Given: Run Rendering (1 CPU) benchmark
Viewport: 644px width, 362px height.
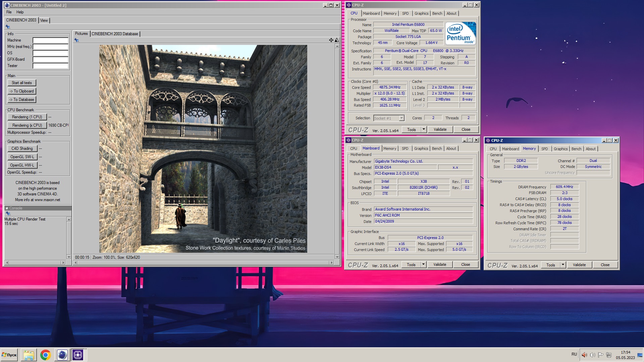Looking at the screenshot, I should pyautogui.click(x=27, y=117).
